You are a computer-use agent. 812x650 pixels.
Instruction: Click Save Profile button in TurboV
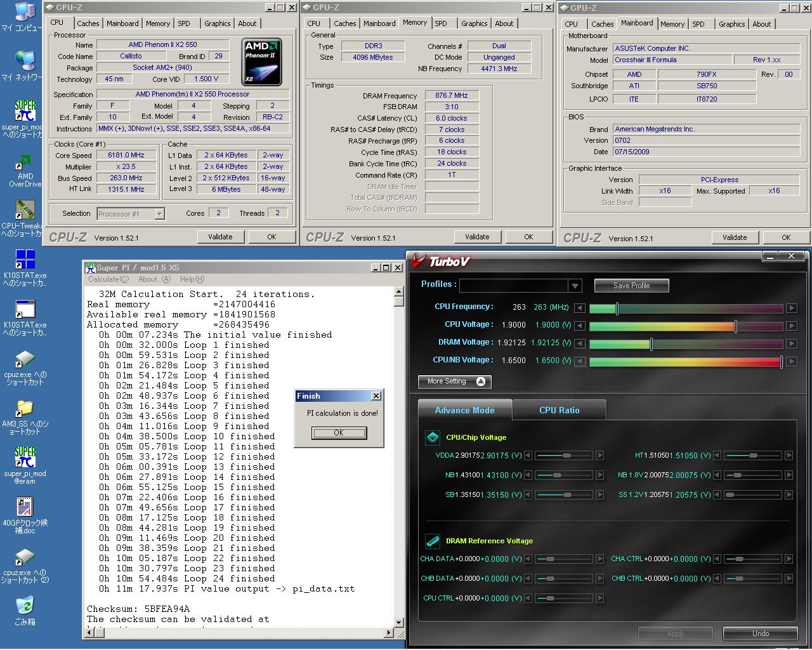[x=631, y=286]
